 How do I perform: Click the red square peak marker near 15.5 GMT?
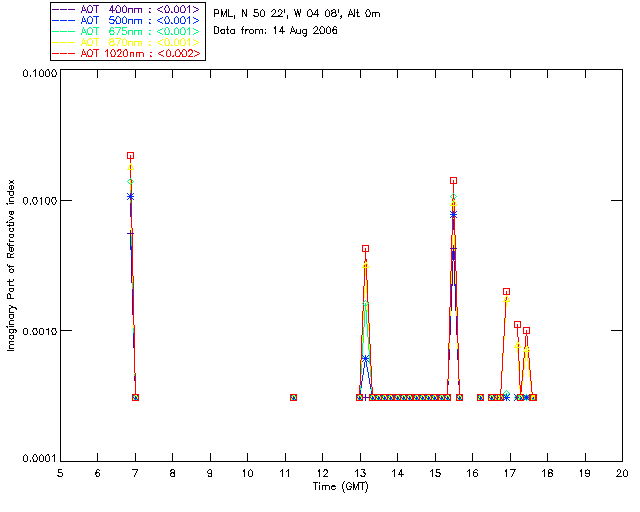tap(453, 180)
